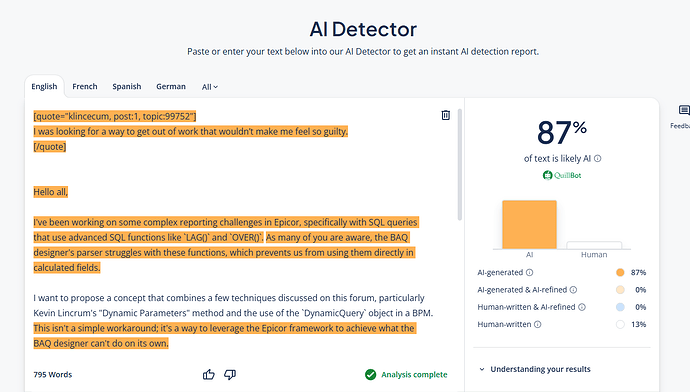Image resolution: width=690 pixels, height=392 pixels.
Task: Click the orange AI-generated color dot
Action: (x=620, y=272)
